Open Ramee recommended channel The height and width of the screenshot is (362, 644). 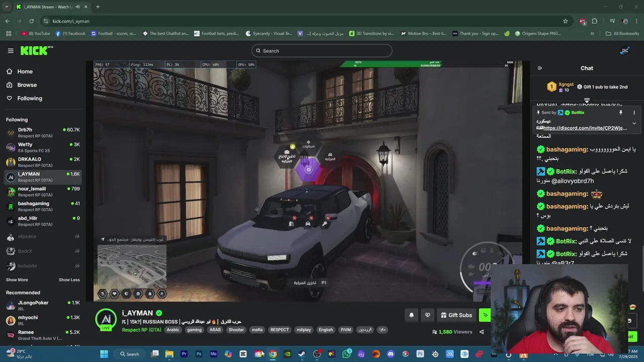tap(43, 335)
